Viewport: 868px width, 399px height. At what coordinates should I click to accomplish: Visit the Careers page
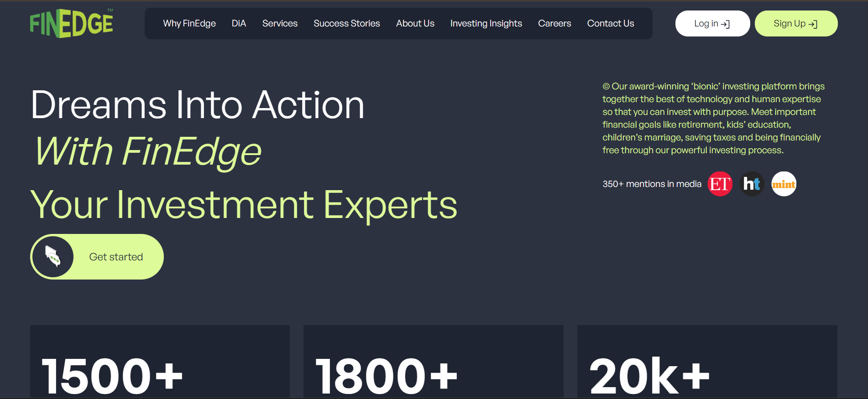coord(554,23)
